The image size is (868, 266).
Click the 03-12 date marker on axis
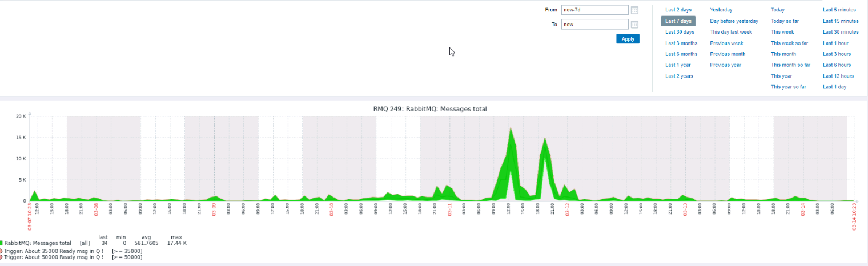click(x=568, y=210)
